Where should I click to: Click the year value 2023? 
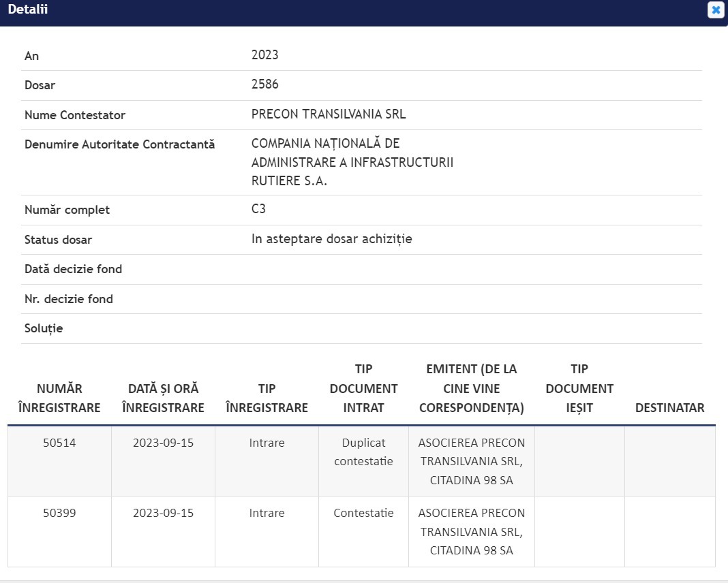[264, 54]
